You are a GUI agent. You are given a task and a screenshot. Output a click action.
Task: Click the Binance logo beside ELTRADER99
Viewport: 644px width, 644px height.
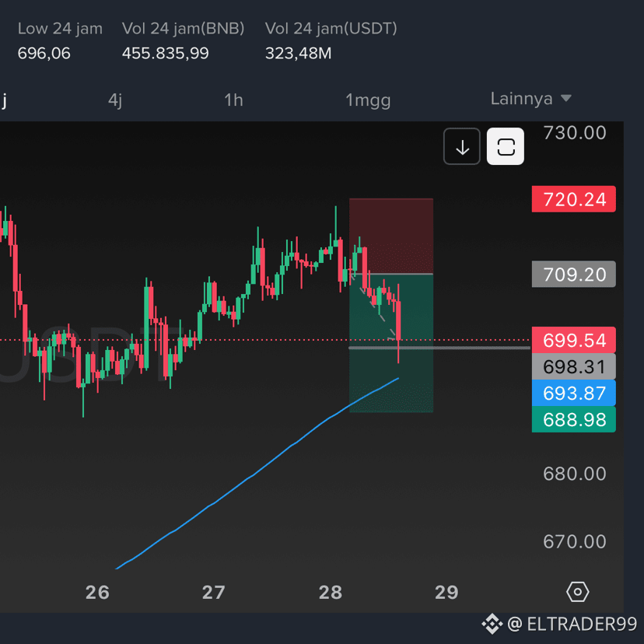tap(492, 624)
